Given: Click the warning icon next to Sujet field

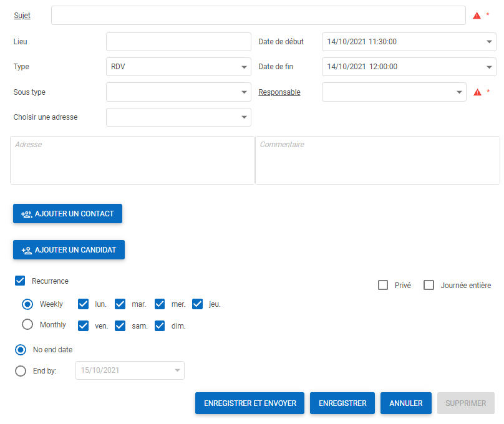Looking at the screenshot, I should tap(477, 16).
